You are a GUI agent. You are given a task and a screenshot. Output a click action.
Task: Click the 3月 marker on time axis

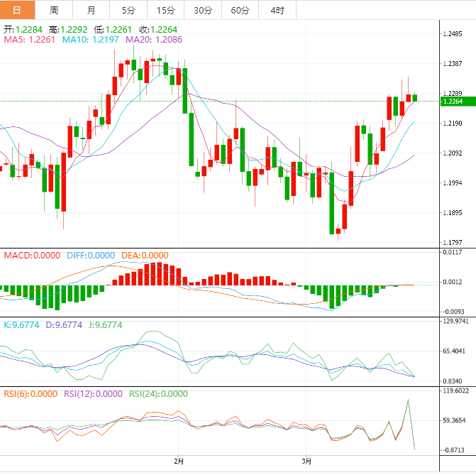pyautogui.click(x=306, y=461)
